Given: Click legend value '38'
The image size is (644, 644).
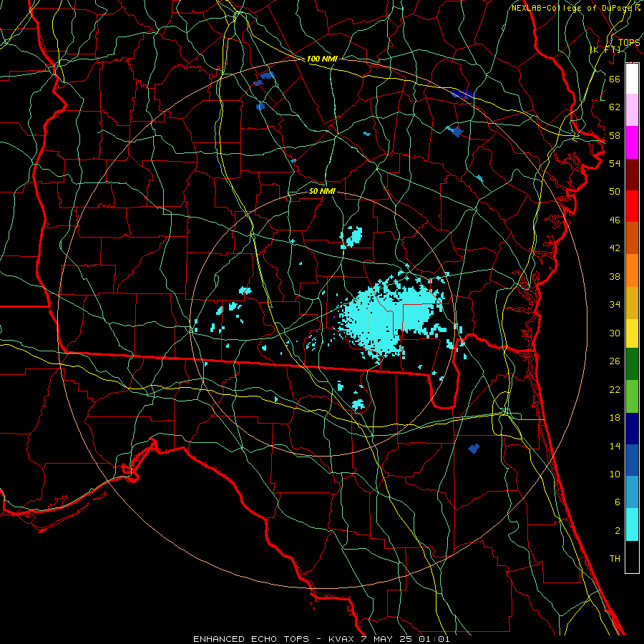Looking at the screenshot, I should point(615,276).
